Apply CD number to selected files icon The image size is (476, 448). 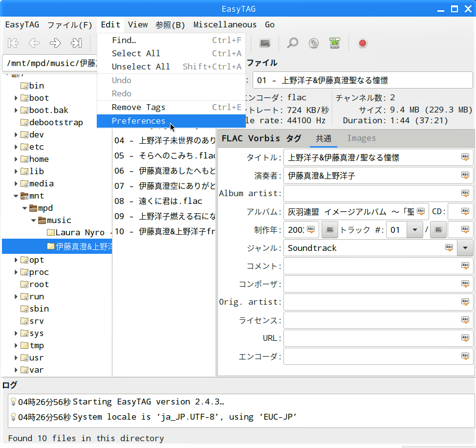click(465, 211)
